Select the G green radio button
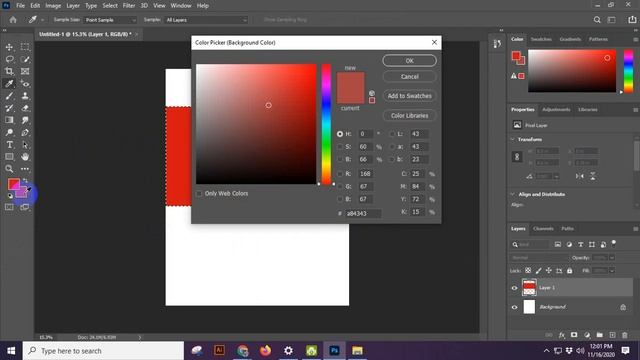640x360 pixels. click(x=340, y=187)
